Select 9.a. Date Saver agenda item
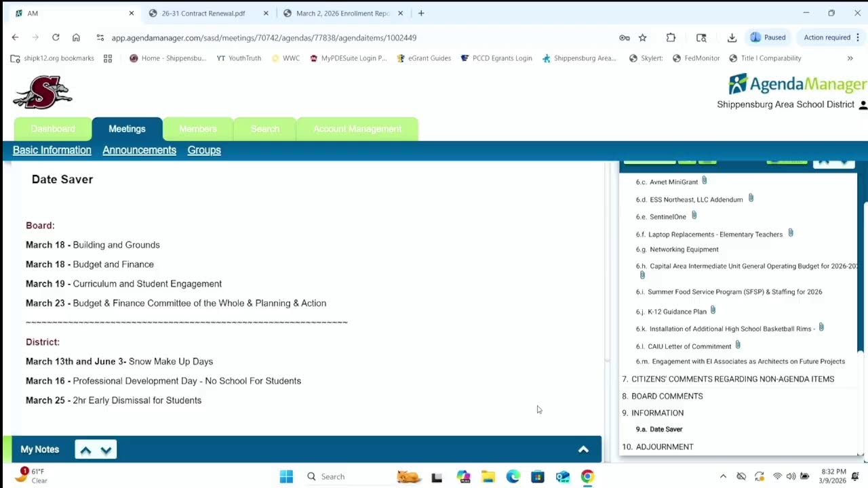The width and height of the screenshot is (868, 488). (659, 430)
